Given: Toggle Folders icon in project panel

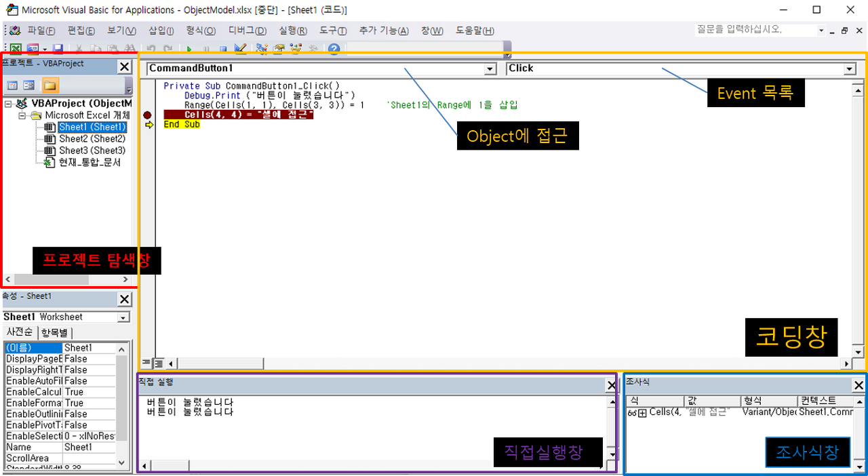Looking at the screenshot, I should point(50,85).
